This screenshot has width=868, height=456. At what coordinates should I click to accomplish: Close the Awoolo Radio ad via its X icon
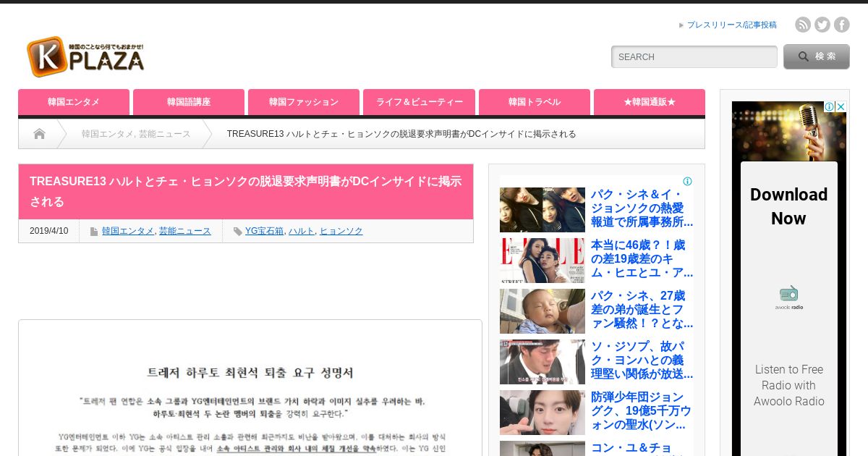pos(841,106)
